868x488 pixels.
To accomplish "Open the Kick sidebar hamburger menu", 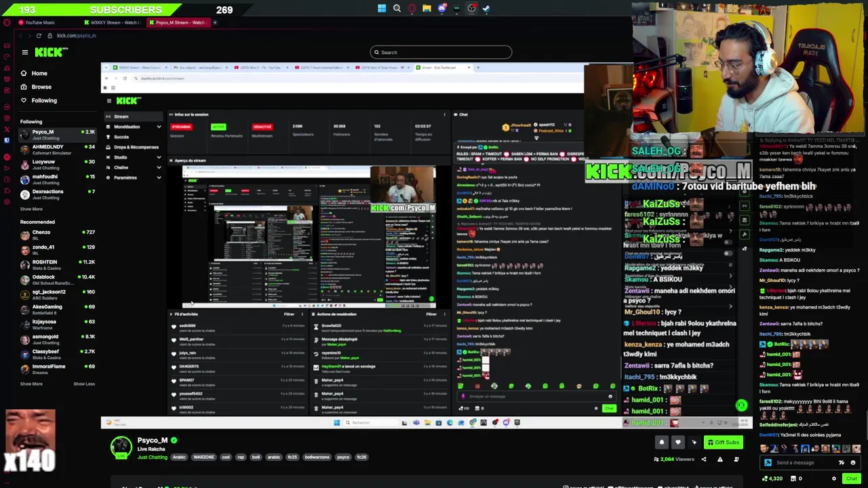I will click(25, 52).
